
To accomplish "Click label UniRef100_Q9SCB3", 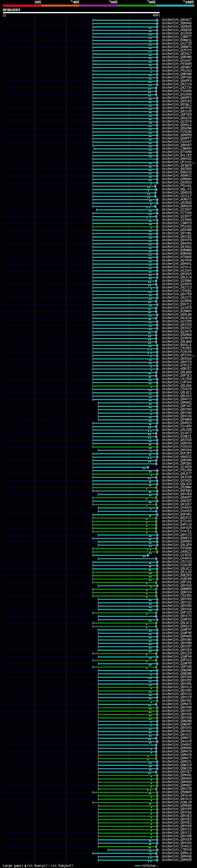I will (x=177, y=101).
